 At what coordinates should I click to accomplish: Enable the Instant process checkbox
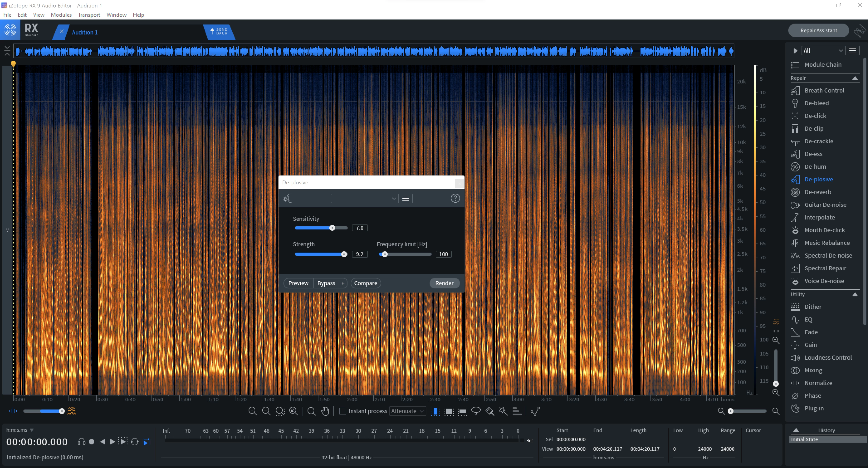click(x=342, y=411)
